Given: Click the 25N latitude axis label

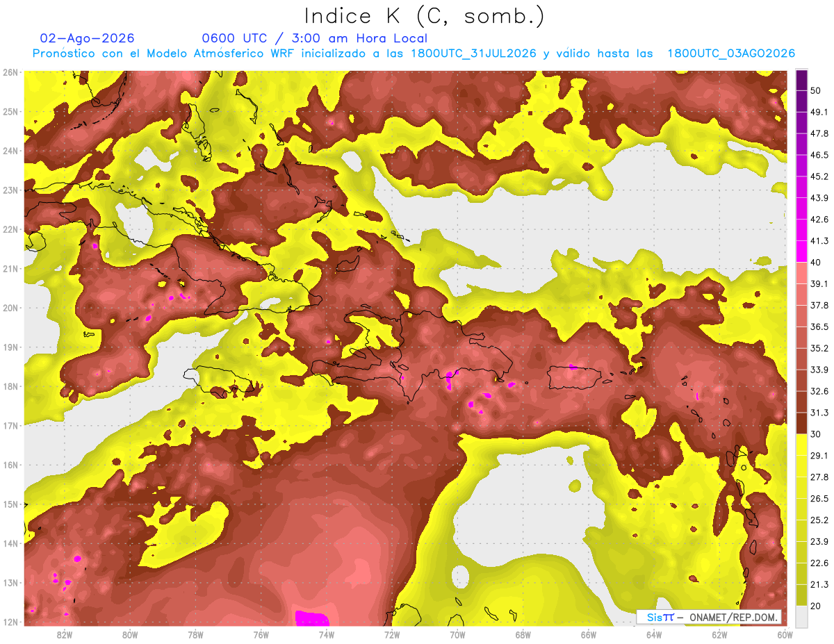Looking at the screenshot, I should pos(10,112).
